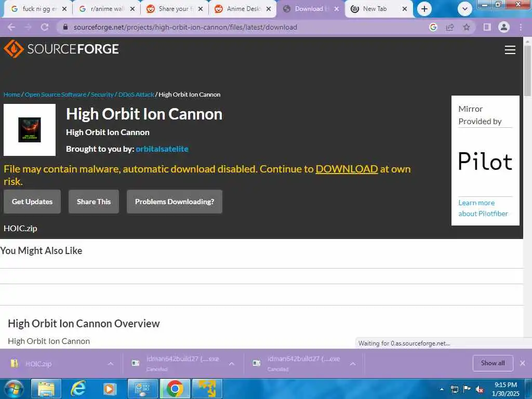Click the Get Updates button

tap(32, 202)
